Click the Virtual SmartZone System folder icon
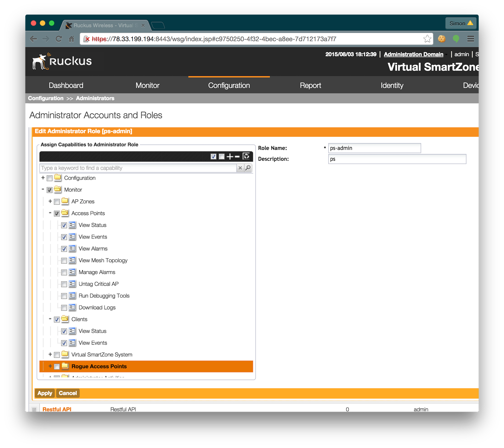Viewport: 504px width, 448px height. click(65, 354)
